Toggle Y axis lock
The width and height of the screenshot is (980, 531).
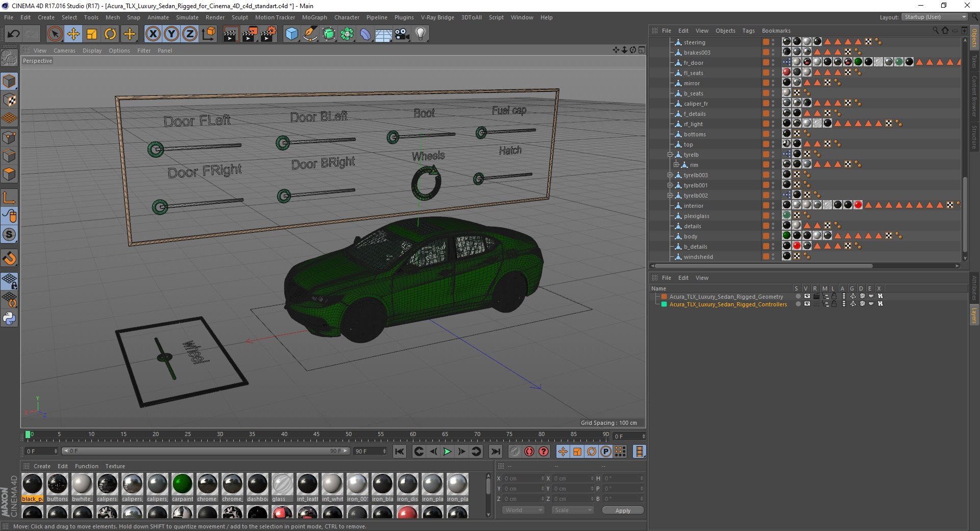click(x=171, y=34)
